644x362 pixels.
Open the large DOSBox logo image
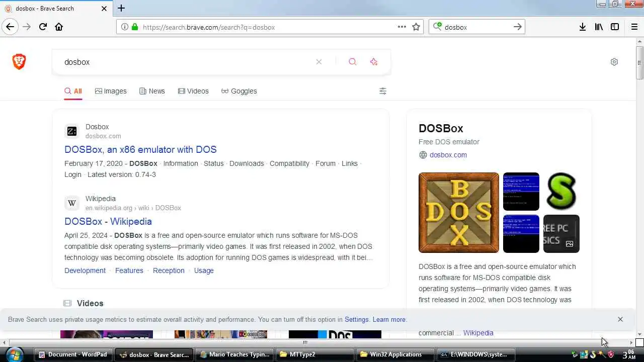459,213
